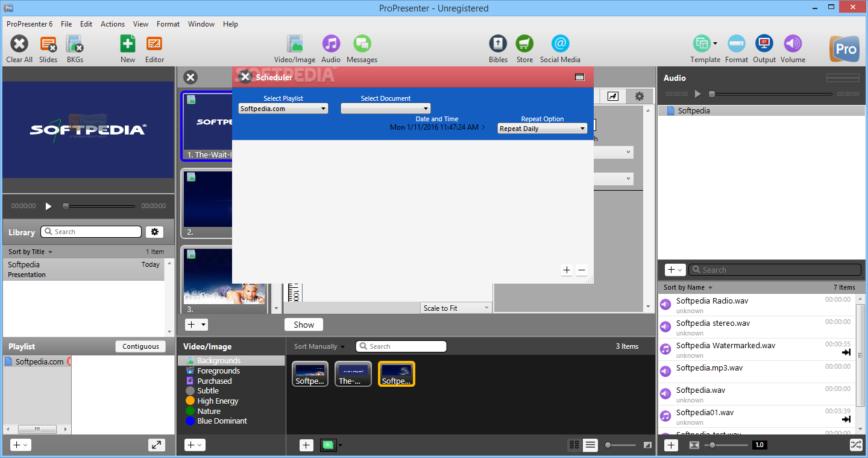
Task: Select the The- media thumbnail
Action: point(353,374)
